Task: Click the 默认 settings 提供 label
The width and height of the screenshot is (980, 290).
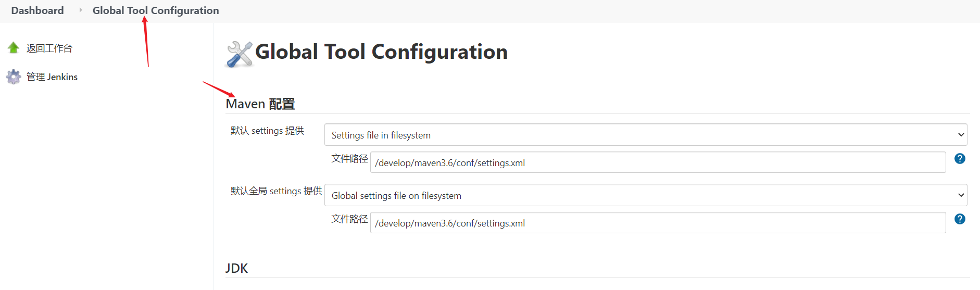Action: pos(267,131)
